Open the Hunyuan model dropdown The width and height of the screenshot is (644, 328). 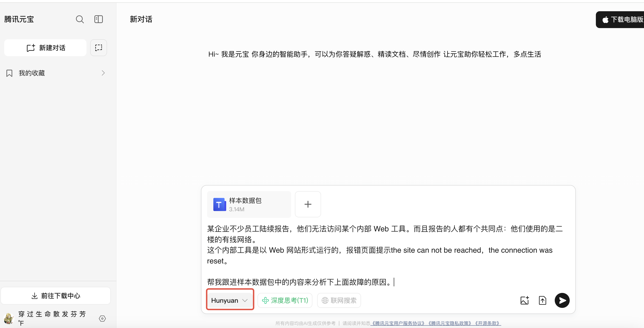point(229,300)
